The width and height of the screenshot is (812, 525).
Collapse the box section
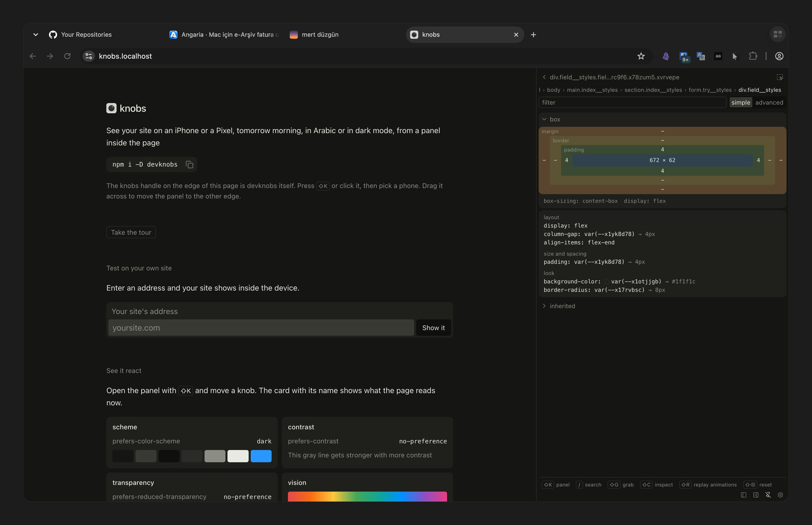click(x=551, y=119)
